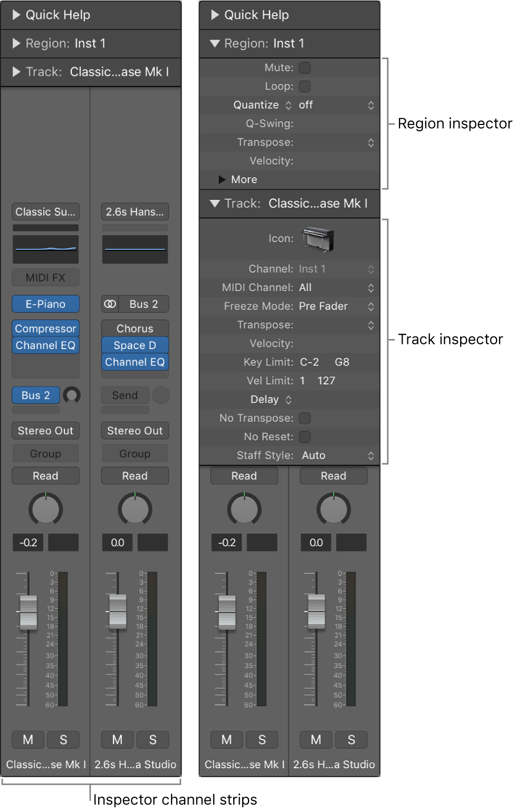This screenshot has width=515, height=812.
Task: Tick the No Transpose checkbox
Action: point(305,418)
